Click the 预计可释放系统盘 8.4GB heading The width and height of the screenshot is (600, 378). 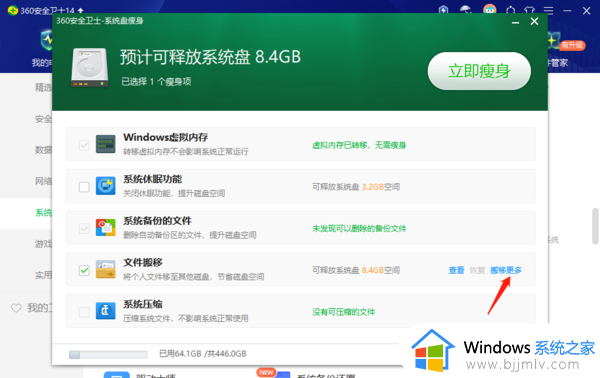(210, 57)
